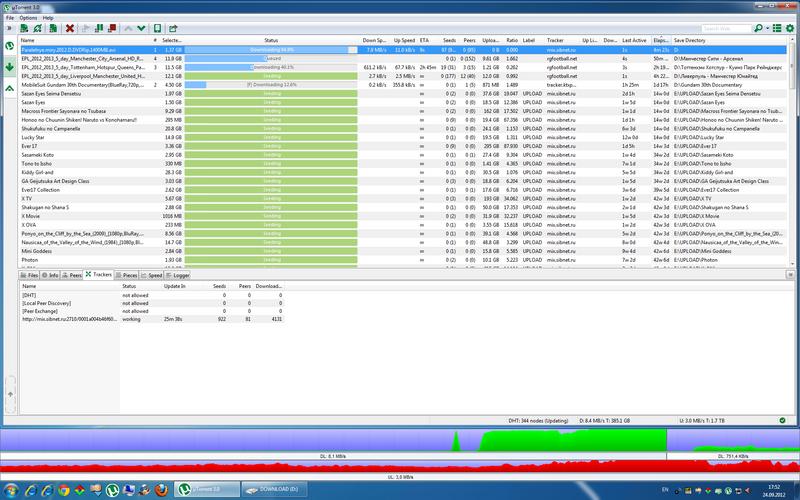Click the uTorrent logo sidebar icon

tap(9, 46)
